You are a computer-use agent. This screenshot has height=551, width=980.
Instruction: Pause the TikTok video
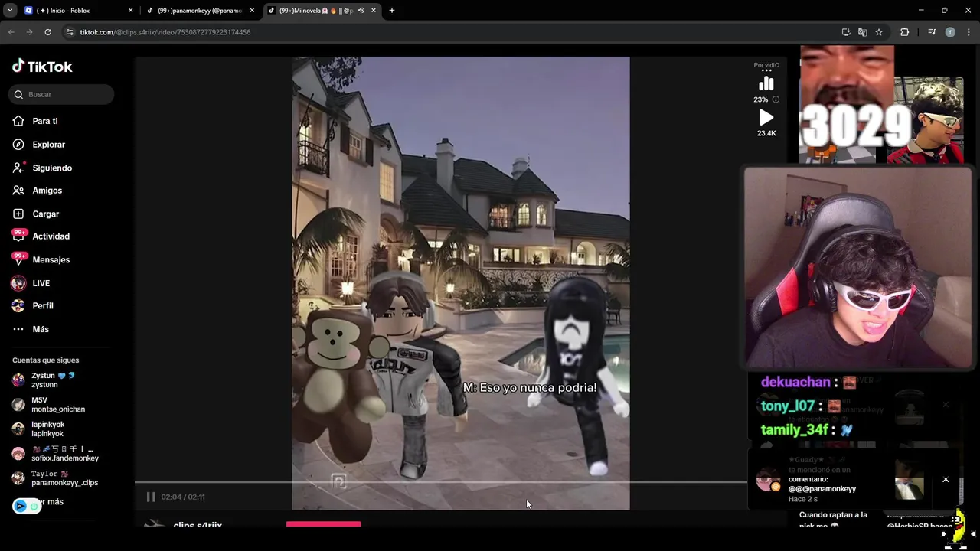(x=151, y=497)
